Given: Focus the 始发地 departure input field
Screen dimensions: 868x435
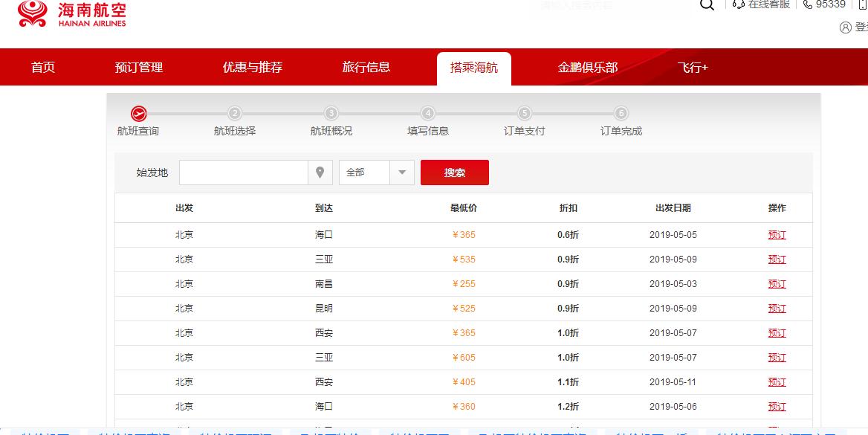Looking at the screenshot, I should 244,173.
